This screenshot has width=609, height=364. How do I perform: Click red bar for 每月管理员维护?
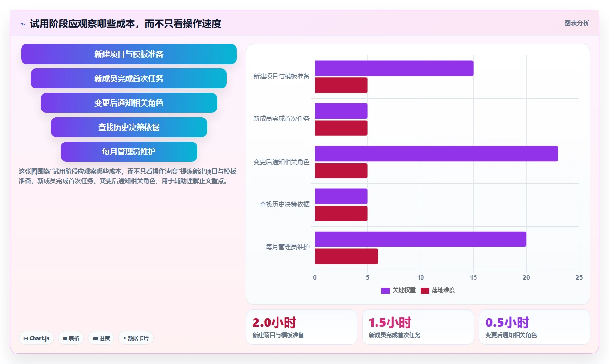coord(346,256)
